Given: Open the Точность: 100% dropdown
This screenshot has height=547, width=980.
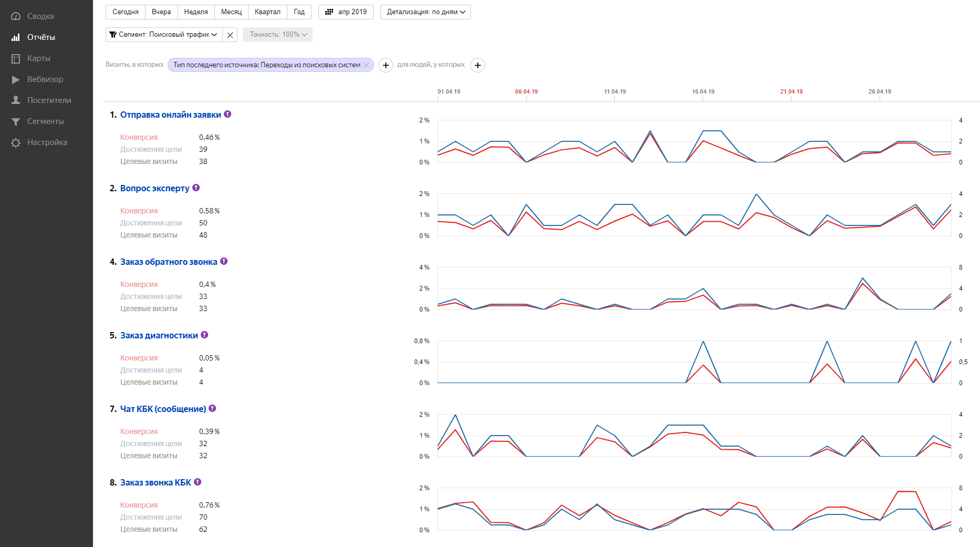Looking at the screenshot, I should [278, 35].
